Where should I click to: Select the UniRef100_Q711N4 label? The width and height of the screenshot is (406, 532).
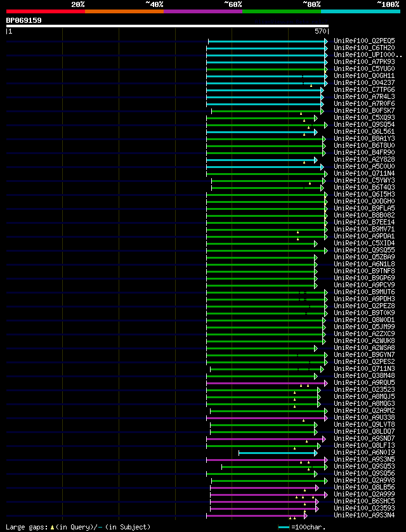click(364, 173)
